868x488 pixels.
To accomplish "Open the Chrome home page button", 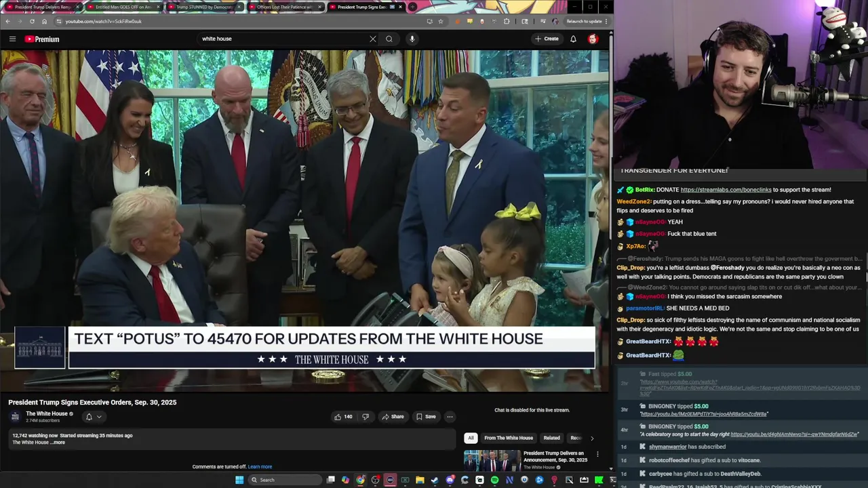I will [44, 21].
